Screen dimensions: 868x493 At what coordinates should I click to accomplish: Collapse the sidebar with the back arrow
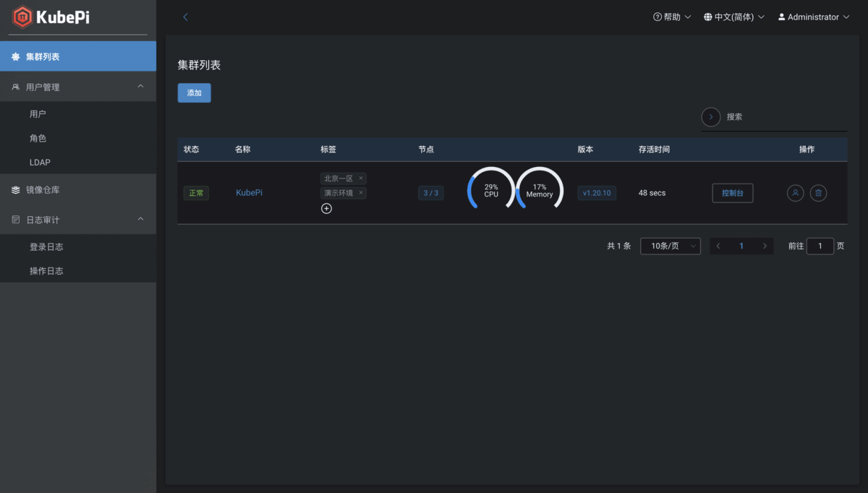(x=185, y=17)
